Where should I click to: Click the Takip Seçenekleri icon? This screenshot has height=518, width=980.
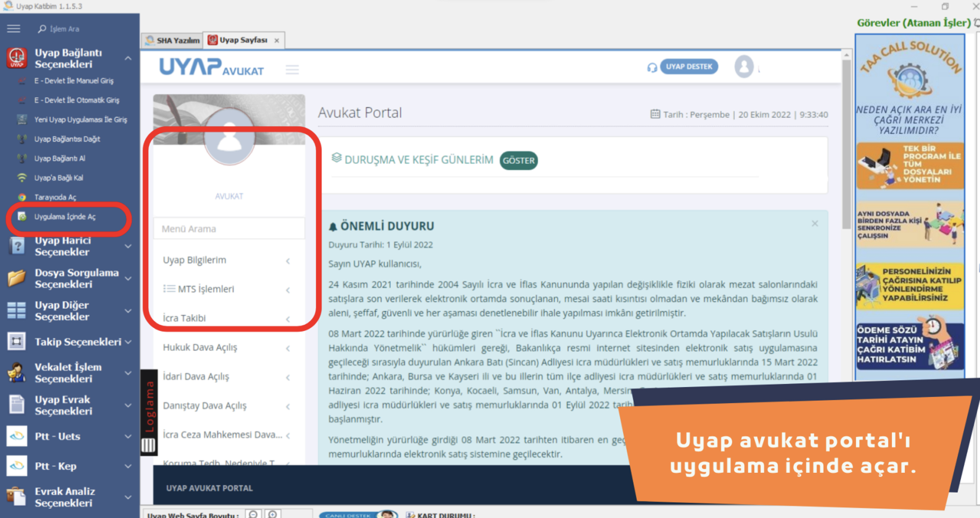(16, 341)
